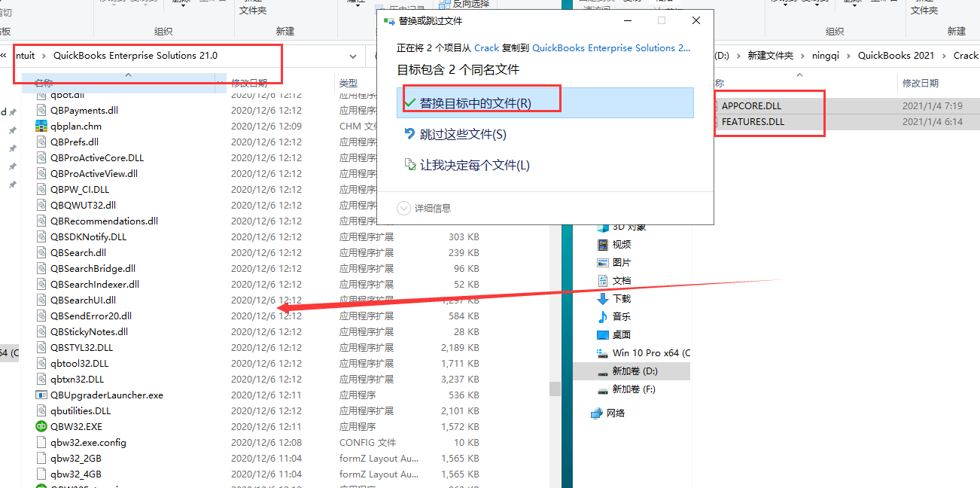Open 新加卷 (D:) drive in navigation pane
Viewport: 980px width, 488px height.
631,371
